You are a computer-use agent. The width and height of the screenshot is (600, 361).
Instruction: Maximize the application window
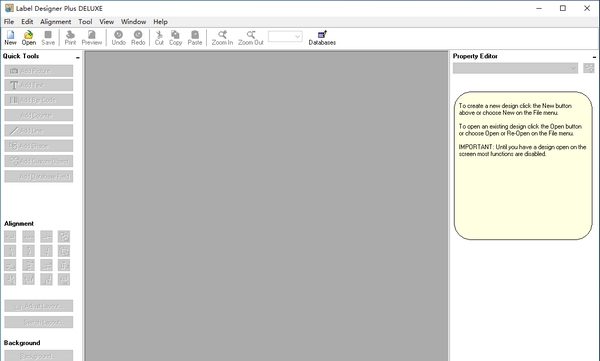pyautogui.click(x=563, y=8)
